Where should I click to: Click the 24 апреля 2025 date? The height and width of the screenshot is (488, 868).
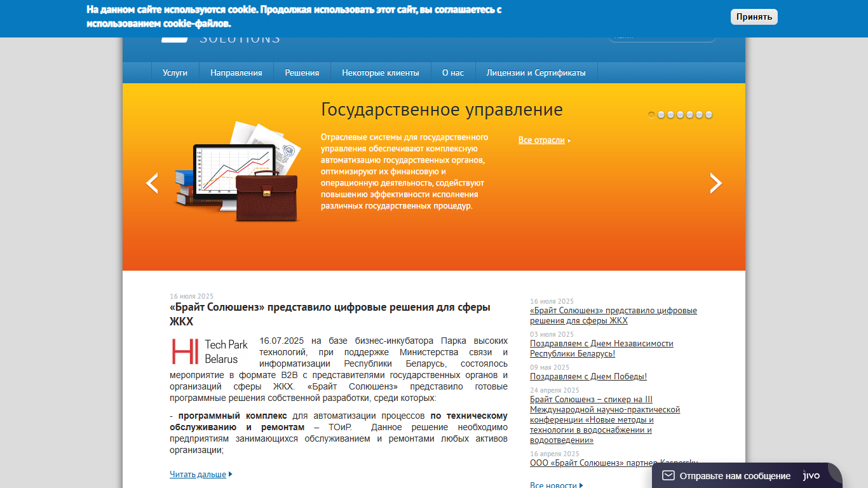555,390
